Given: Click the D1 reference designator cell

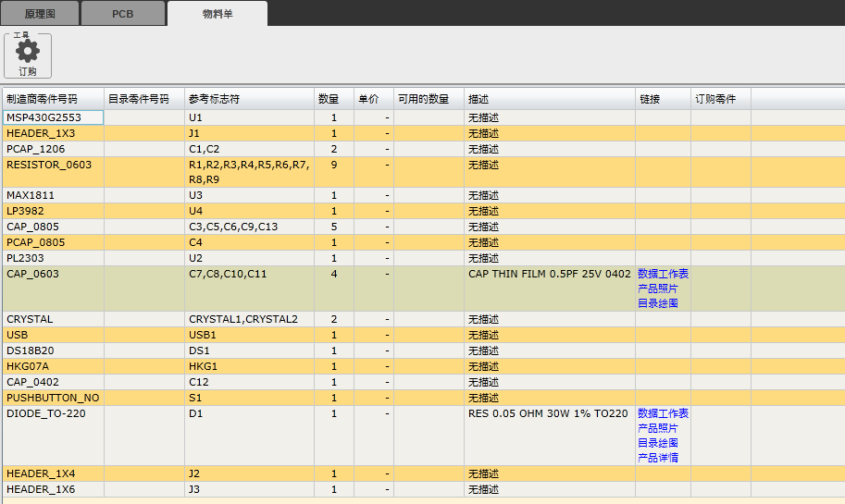Looking at the screenshot, I should tap(250, 436).
